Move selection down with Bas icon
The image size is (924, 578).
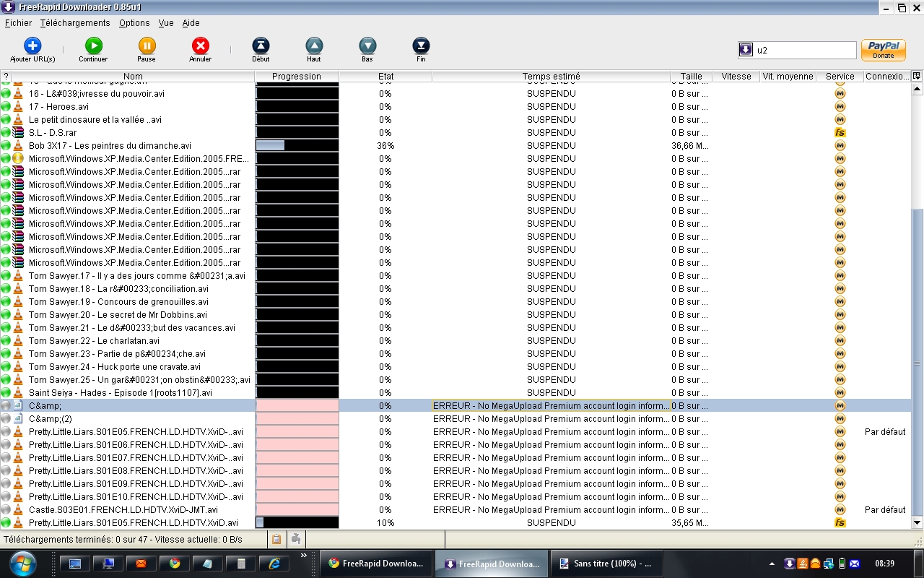click(367, 46)
